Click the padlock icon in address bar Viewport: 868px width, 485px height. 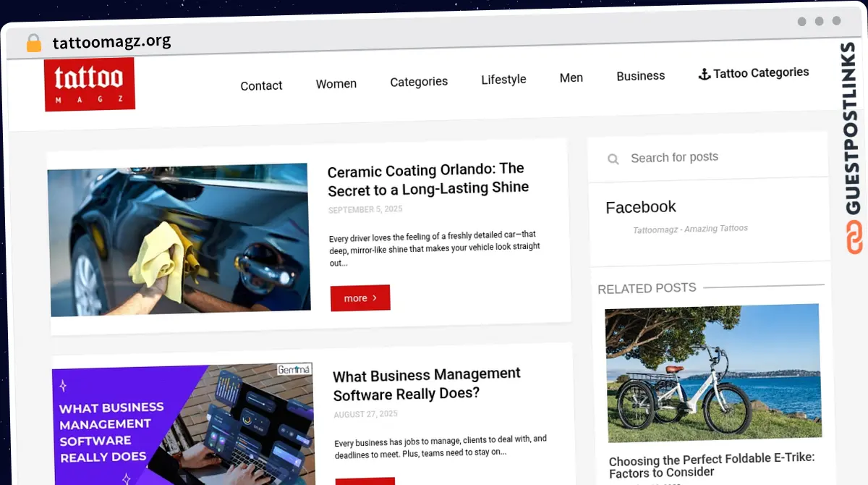(34, 43)
